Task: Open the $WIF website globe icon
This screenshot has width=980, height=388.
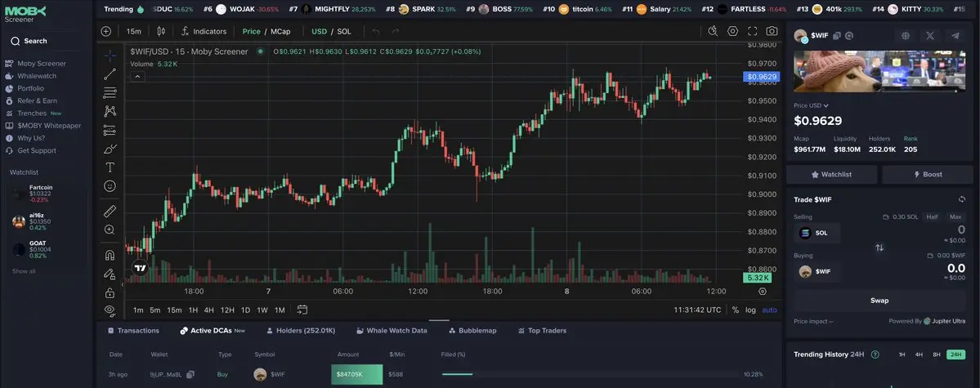Action: coord(906,36)
